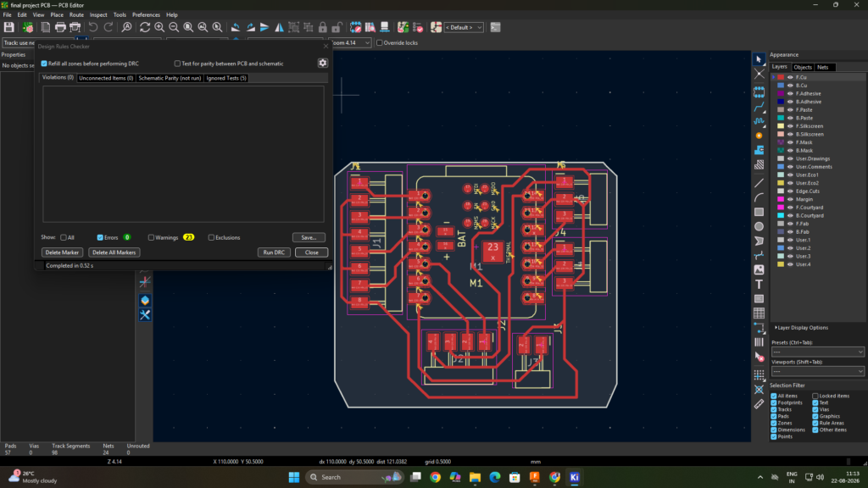Select the Draw line tool

(759, 183)
